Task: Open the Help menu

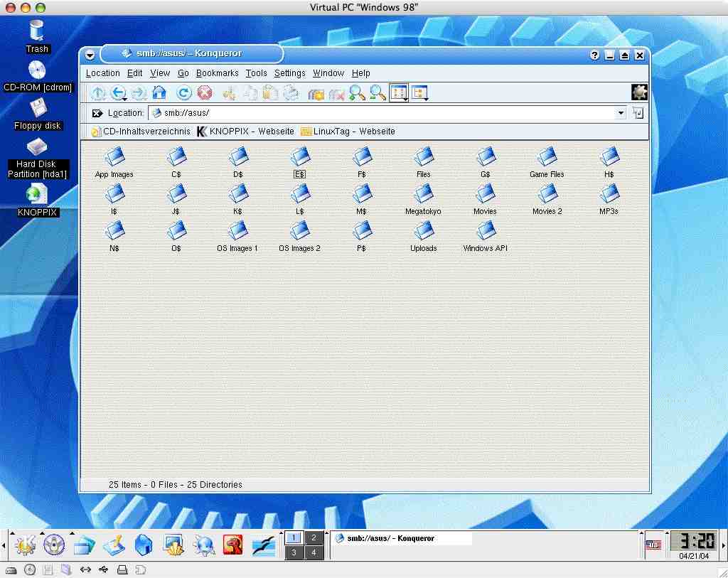Action: (x=360, y=73)
